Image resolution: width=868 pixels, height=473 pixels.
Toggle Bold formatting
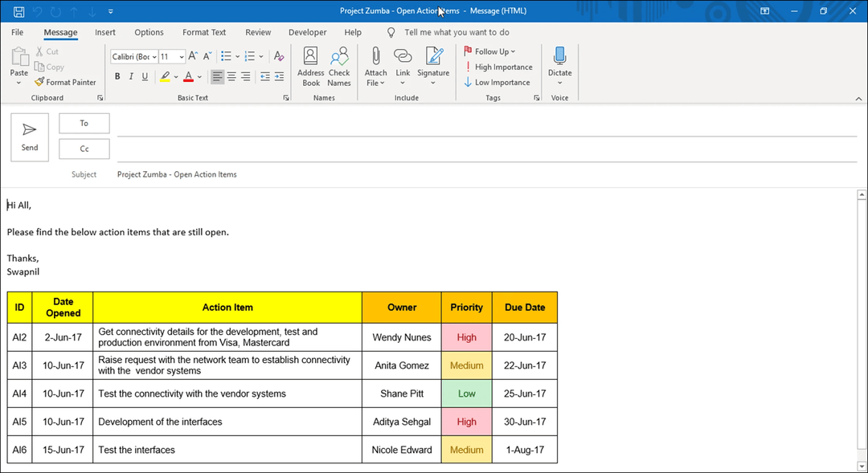click(117, 76)
